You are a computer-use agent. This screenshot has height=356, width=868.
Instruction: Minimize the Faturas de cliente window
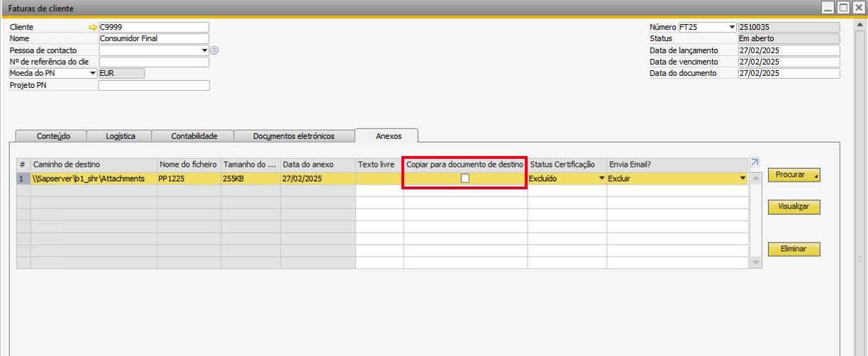tap(828, 8)
